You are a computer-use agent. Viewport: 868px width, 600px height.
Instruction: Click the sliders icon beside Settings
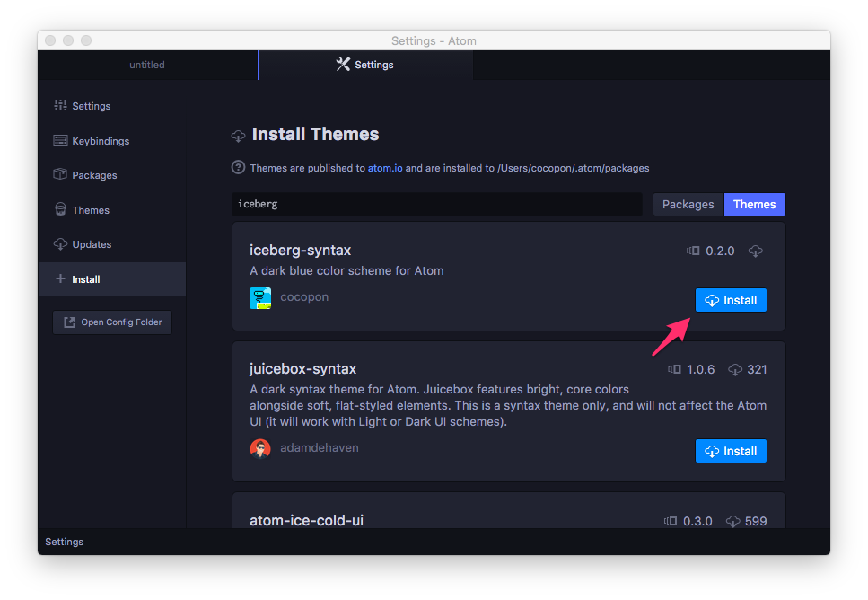pyautogui.click(x=60, y=105)
